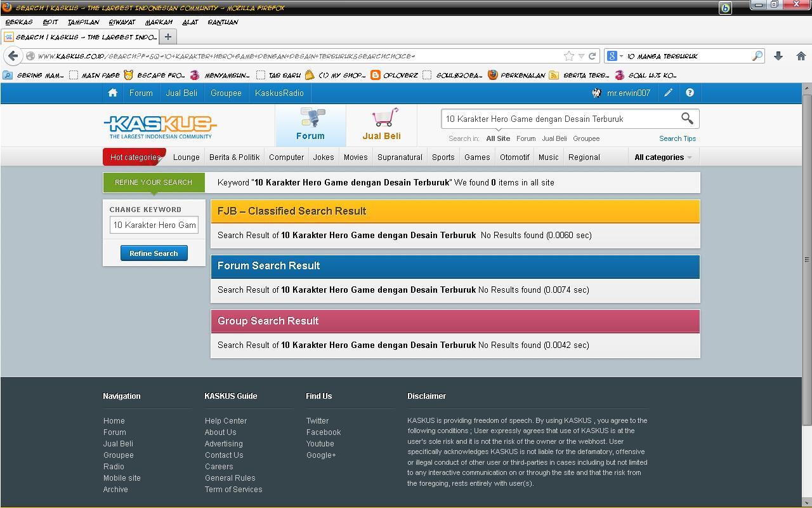Select the Forum search scope
Image resolution: width=812 pixels, height=508 pixels.
[526, 138]
